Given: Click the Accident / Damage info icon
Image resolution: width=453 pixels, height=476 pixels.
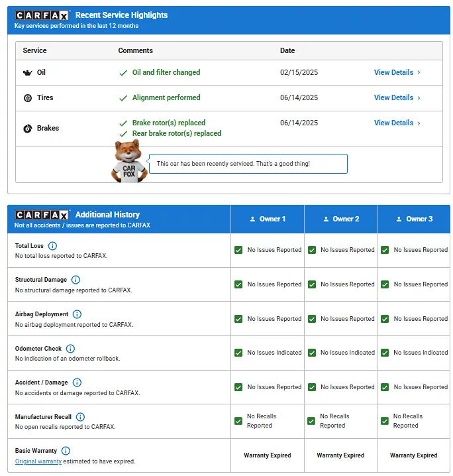Looking at the screenshot, I should [77, 383].
